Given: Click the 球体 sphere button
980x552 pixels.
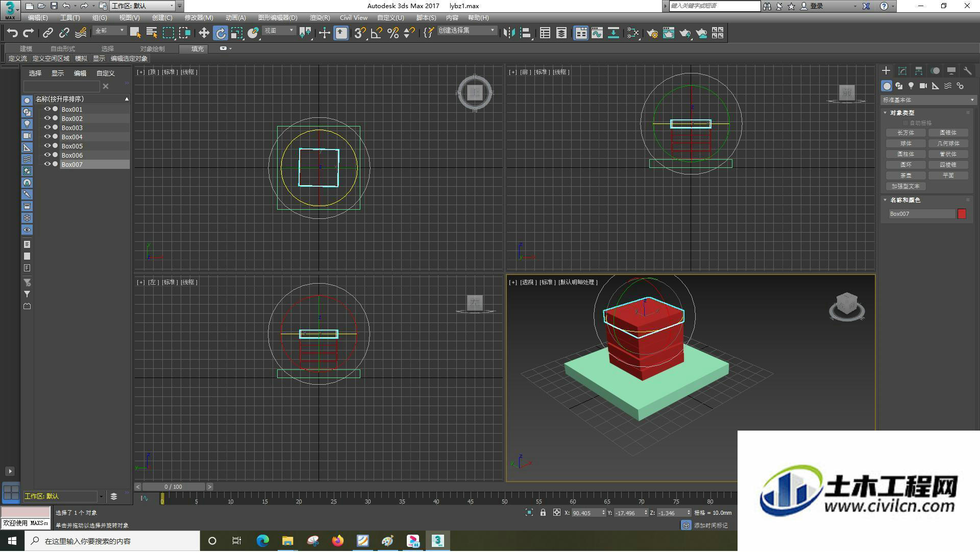Looking at the screenshot, I should click(x=906, y=144).
